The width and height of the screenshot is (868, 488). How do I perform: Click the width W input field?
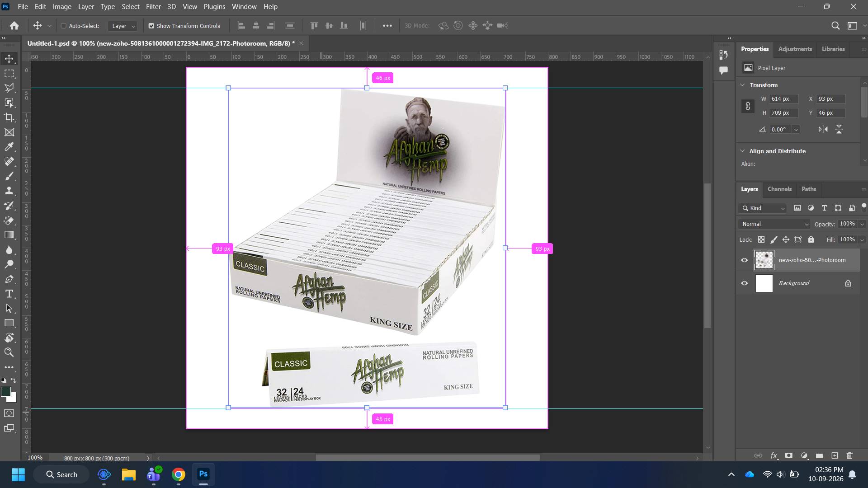point(784,99)
